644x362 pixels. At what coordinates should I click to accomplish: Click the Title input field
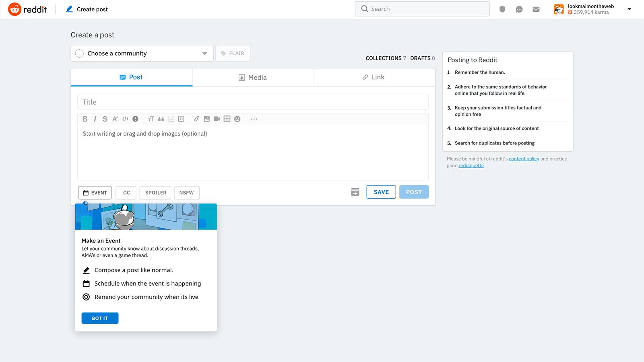[x=253, y=102]
